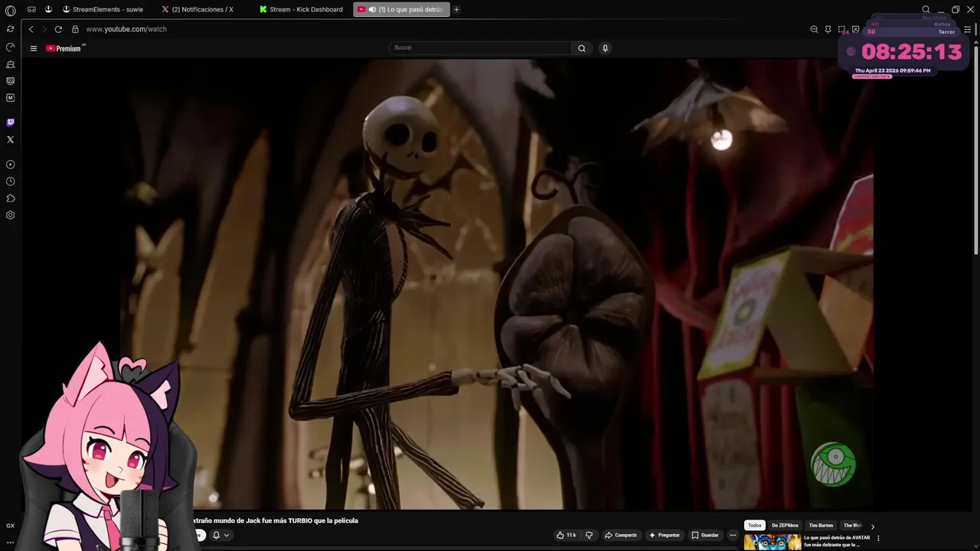
Task: Open the GX Mods sidebar icon
Action: [x=10, y=80]
